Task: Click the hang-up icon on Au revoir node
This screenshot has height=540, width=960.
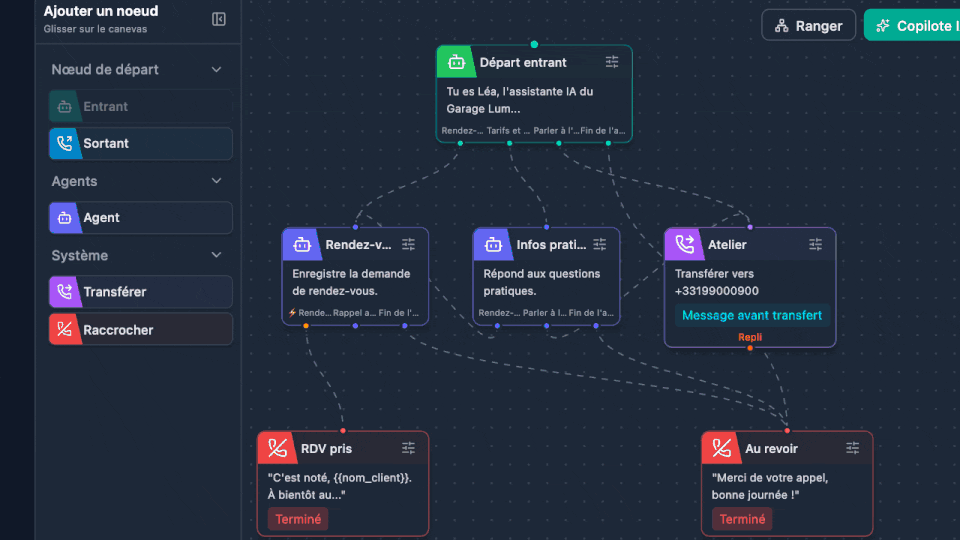Action: [x=721, y=448]
